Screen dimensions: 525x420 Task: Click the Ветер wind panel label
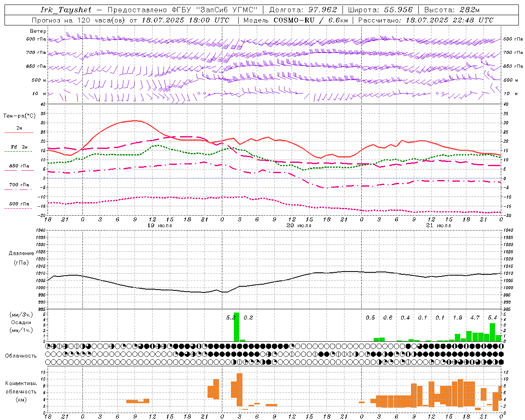click(38, 31)
